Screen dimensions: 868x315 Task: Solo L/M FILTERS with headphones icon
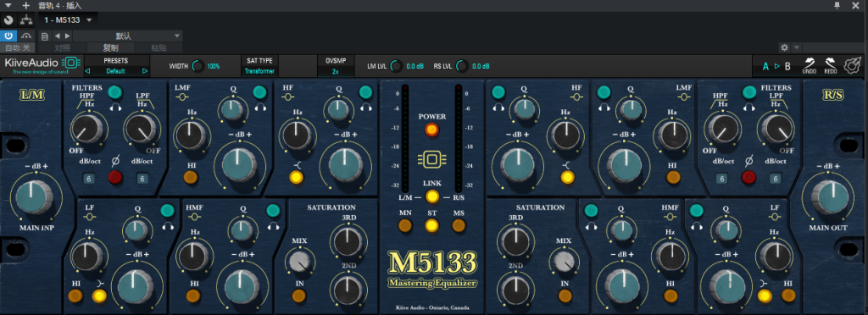point(115,108)
